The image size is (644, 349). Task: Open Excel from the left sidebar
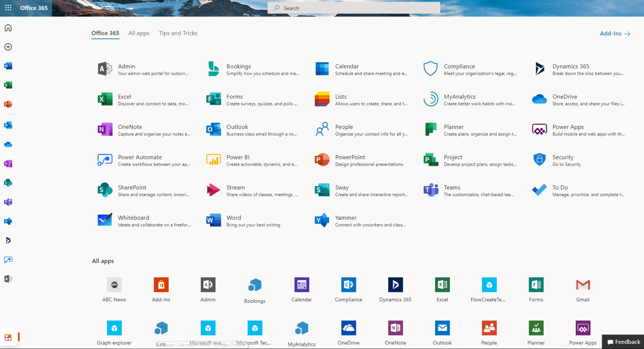[x=8, y=85]
